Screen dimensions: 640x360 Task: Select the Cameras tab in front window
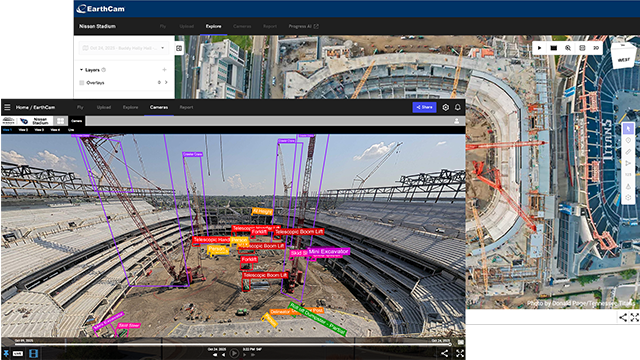159,107
